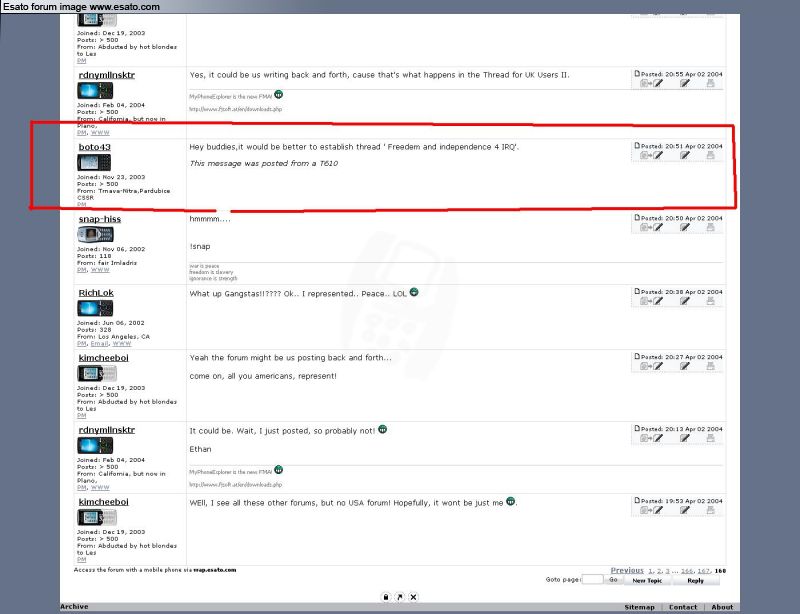Click the Reply button

[x=695, y=580]
